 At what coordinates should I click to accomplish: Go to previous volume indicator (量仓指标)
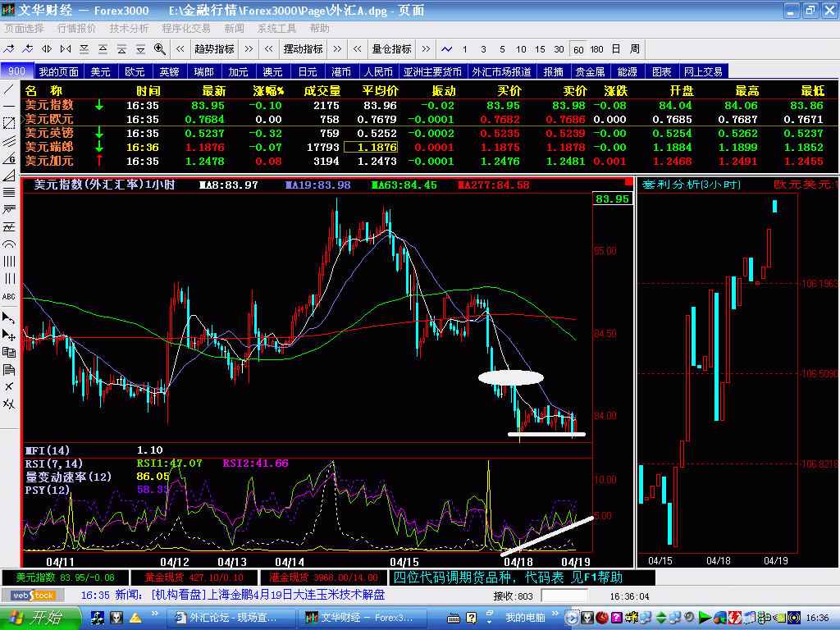358,48
